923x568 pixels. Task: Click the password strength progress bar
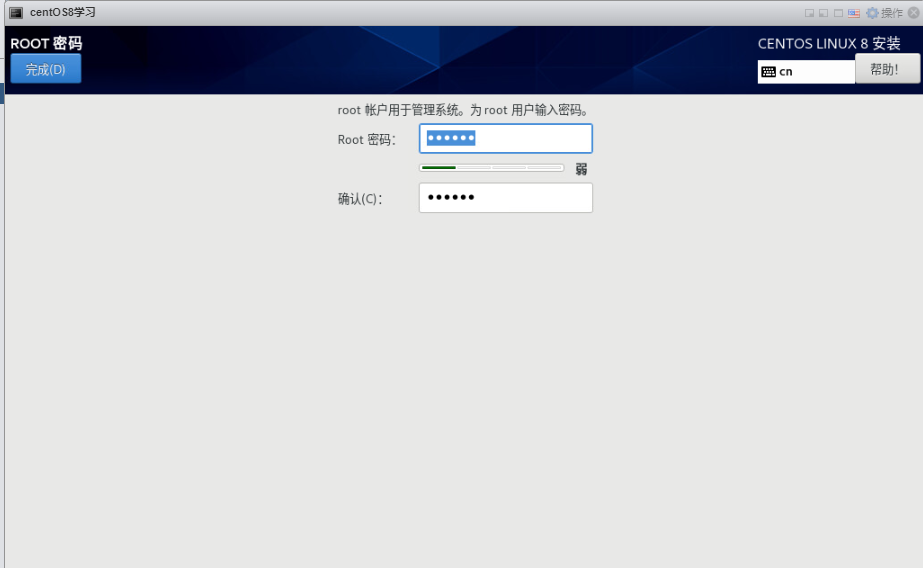coord(492,168)
